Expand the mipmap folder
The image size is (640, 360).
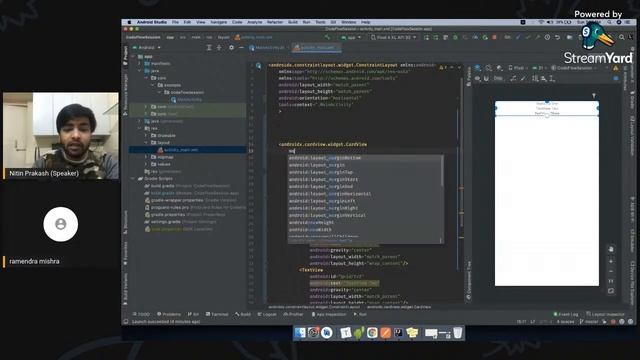(146, 157)
